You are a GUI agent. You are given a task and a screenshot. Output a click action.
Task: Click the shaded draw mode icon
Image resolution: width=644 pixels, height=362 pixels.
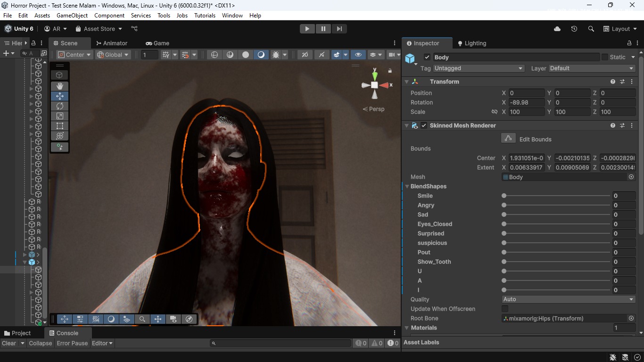[x=261, y=55]
